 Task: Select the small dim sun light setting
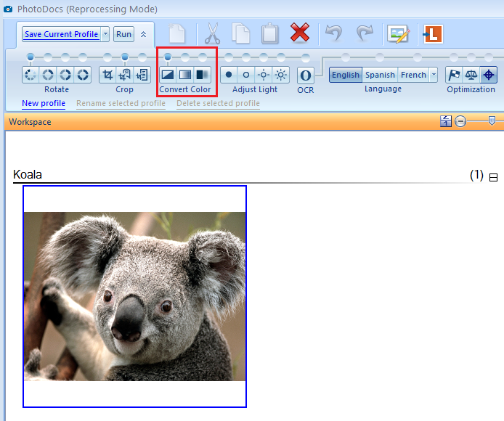pos(263,75)
